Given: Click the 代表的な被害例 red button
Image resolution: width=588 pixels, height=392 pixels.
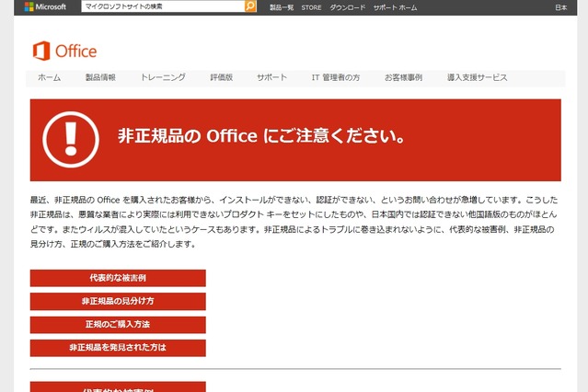Looking at the screenshot, I should point(118,278).
